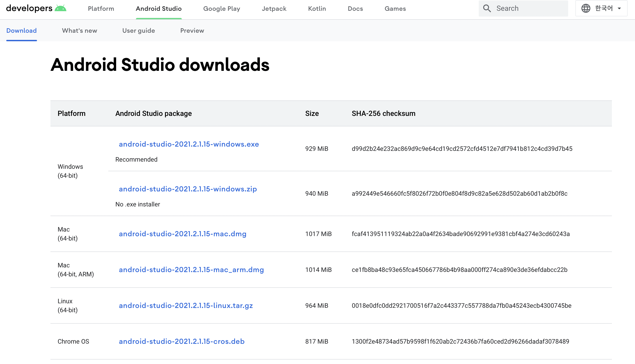The height and width of the screenshot is (364, 635).
Task: Click the Android Studio downloads heading
Action: click(160, 65)
